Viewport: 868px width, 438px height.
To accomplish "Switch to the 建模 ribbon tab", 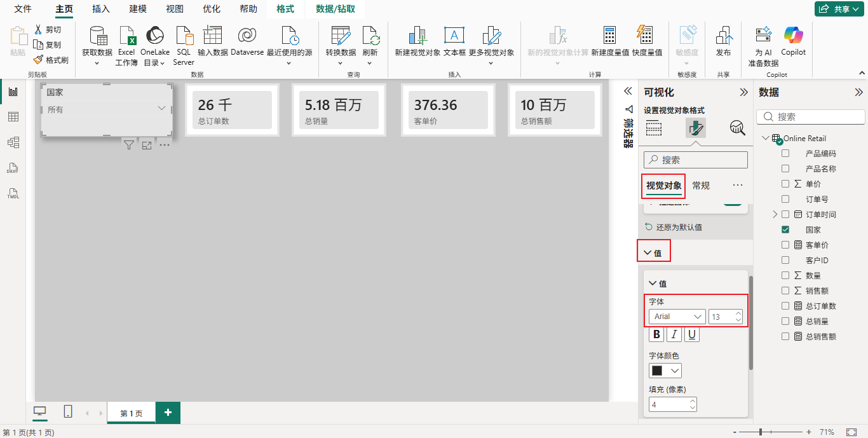I will tap(138, 9).
